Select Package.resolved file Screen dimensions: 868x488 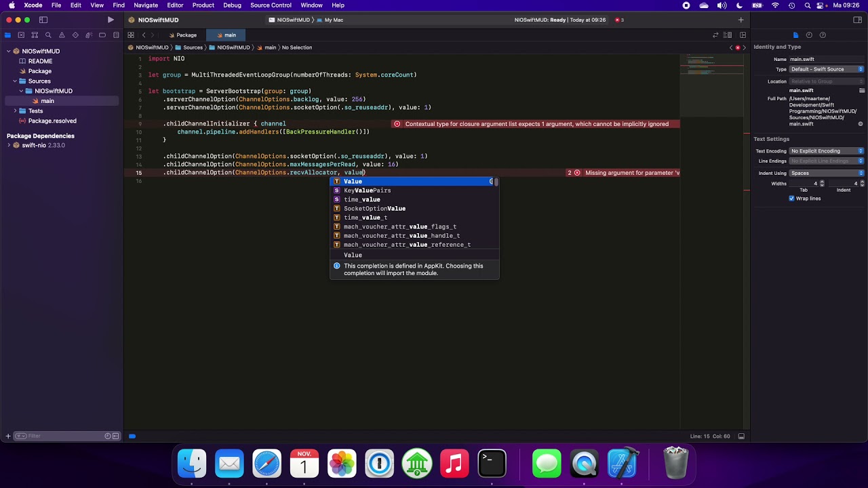tap(52, 121)
